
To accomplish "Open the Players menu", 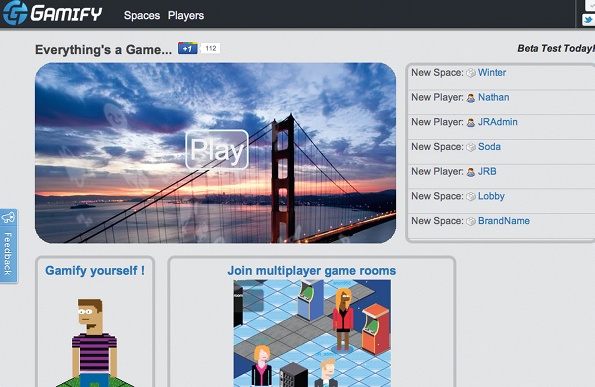I will tap(186, 16).
